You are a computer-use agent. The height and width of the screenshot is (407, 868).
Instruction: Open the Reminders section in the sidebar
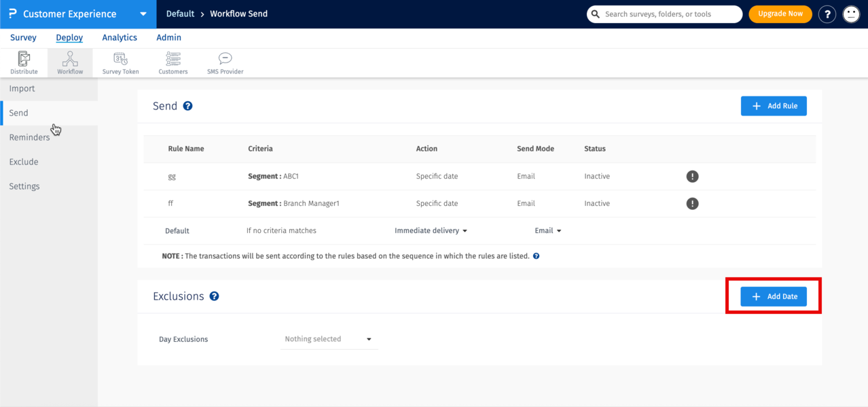click(x=30, y=137)
